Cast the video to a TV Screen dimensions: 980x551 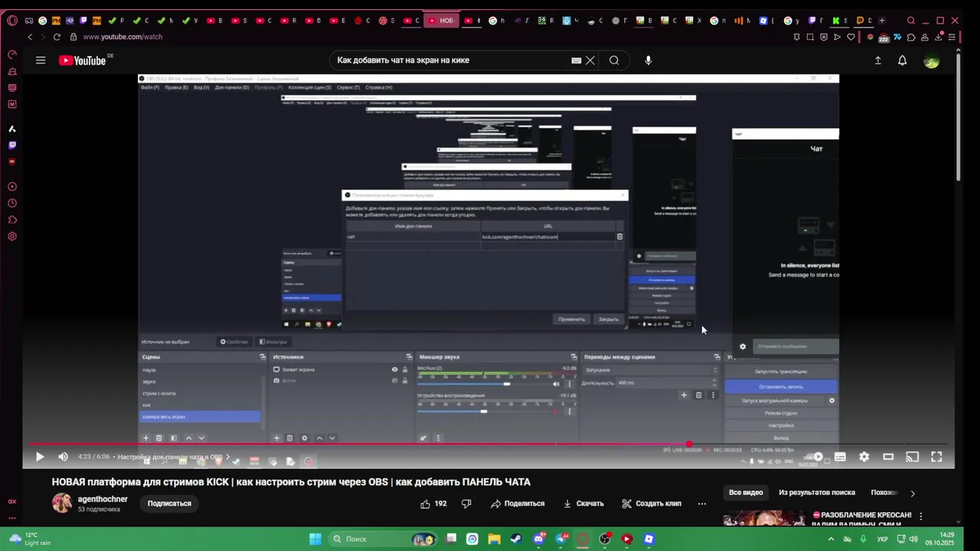tap(912, 457)
